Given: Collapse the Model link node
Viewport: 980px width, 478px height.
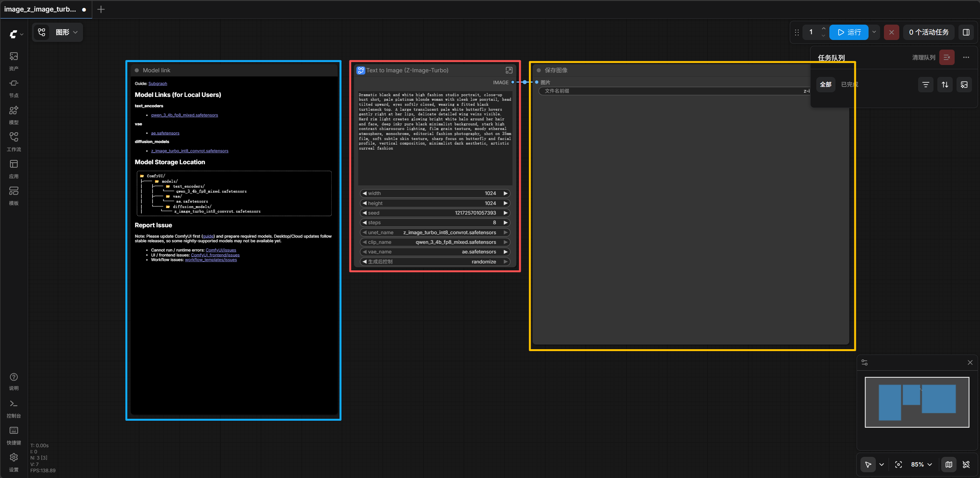Looking at the screenshot, I should pos(137,70).
